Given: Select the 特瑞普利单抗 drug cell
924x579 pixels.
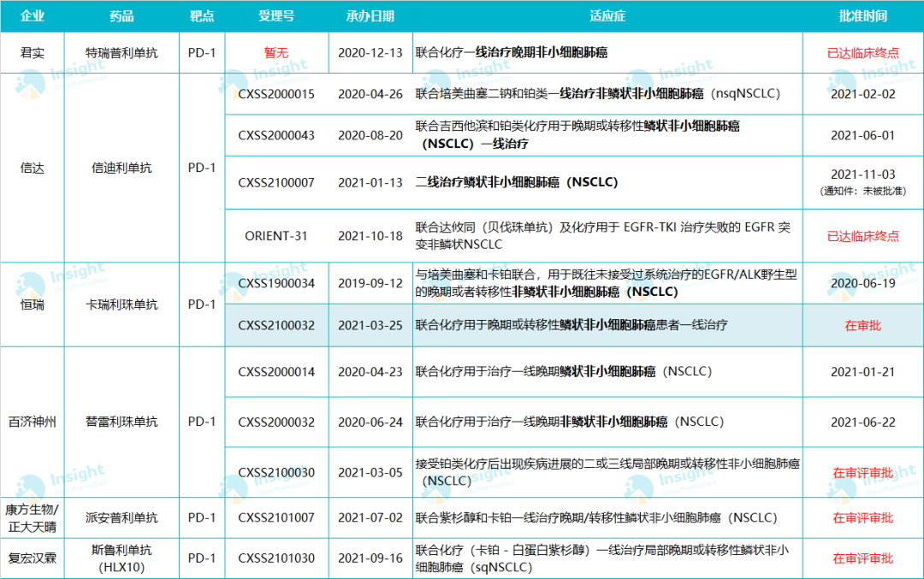Looking at the screenshot, I should (121, 53).
